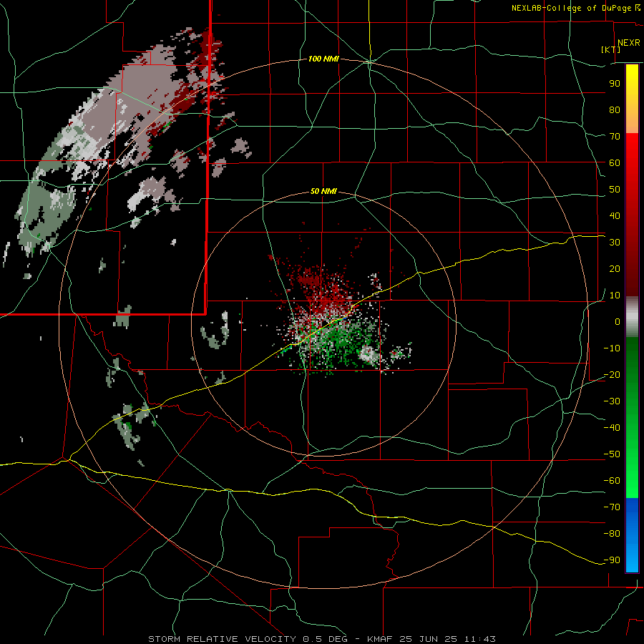Viewport: 644px width, 644px height.
Task: Select the -20 value on velocity scale
Action: point(612,375)
